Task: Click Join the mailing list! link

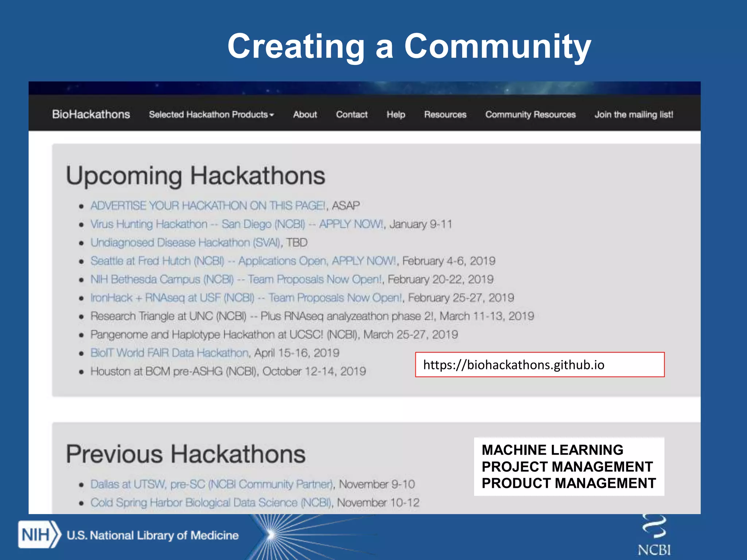Action: click(x=634, y=114)
